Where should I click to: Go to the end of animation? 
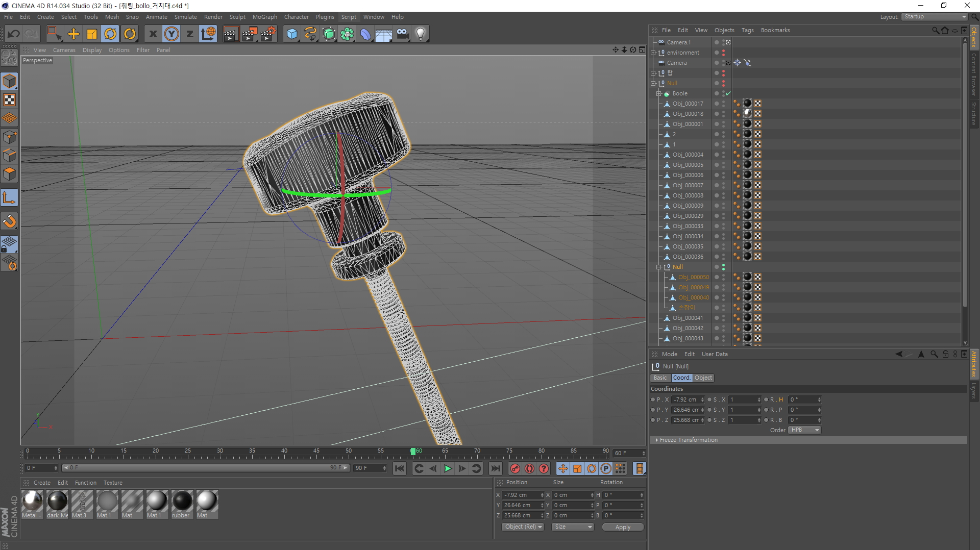point(496,468)
